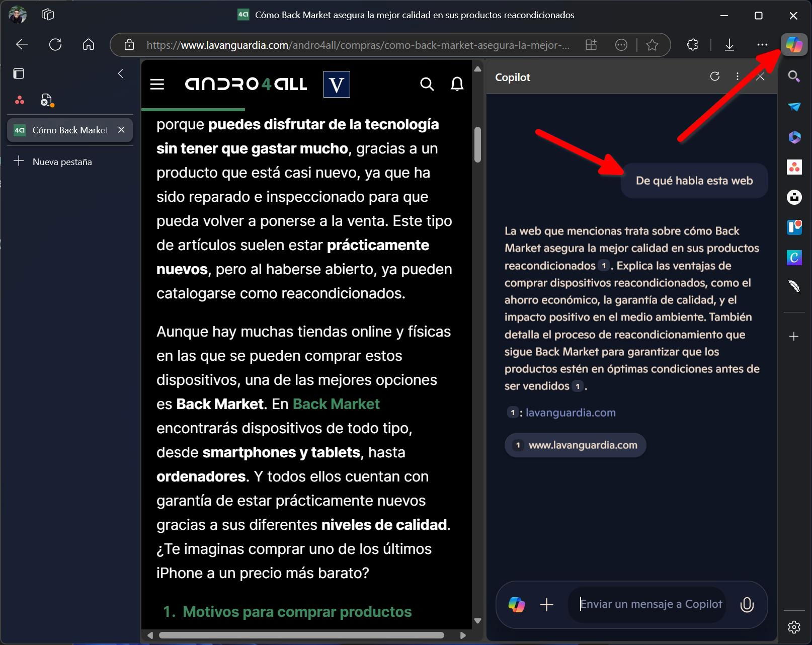Open the Canva sidebar icon
Screen dimensions: 812x645
[x=794, y=258]
